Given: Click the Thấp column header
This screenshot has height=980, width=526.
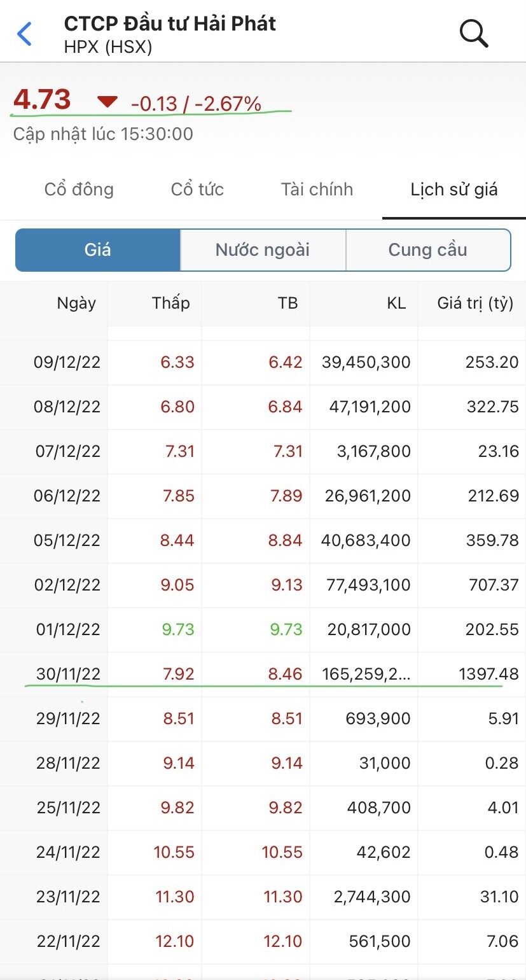Looking at the screenshot, I should [170, 303].
